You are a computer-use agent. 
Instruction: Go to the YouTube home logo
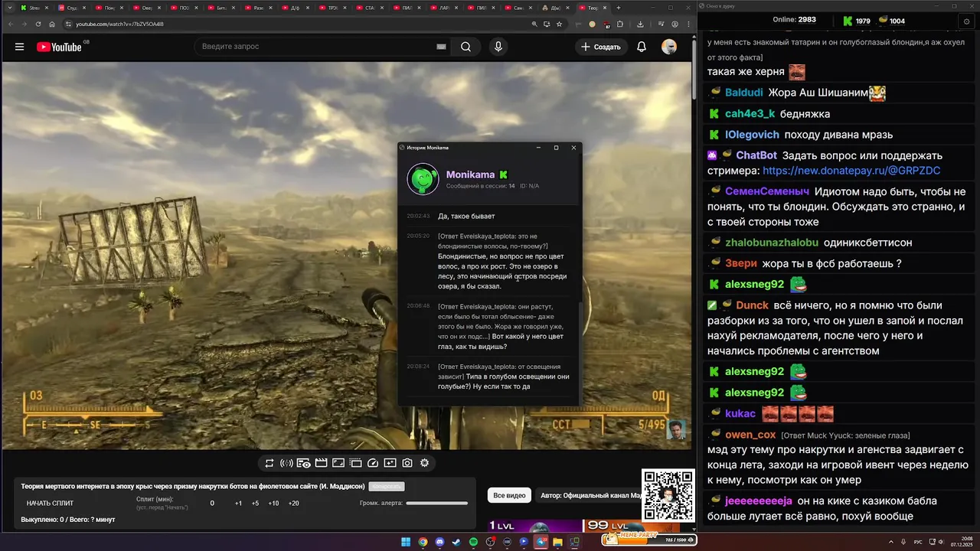point(59,47)
